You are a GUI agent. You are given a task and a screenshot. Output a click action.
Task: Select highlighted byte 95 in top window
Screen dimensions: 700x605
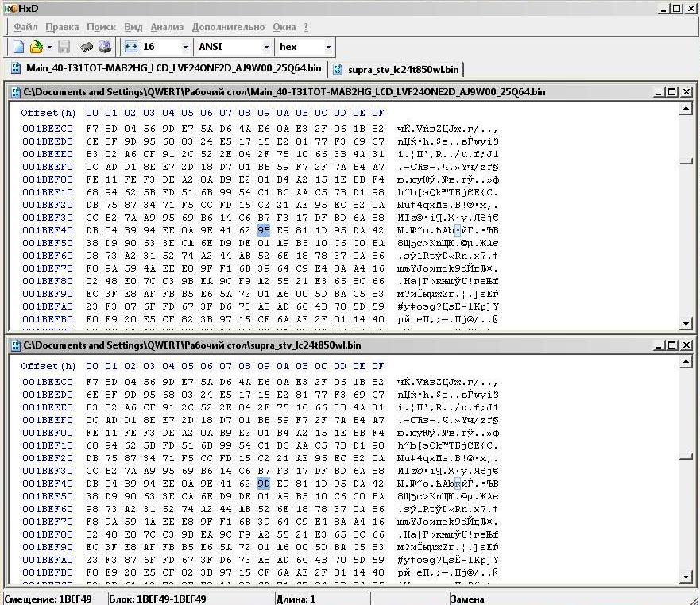(x=264, y=230)
